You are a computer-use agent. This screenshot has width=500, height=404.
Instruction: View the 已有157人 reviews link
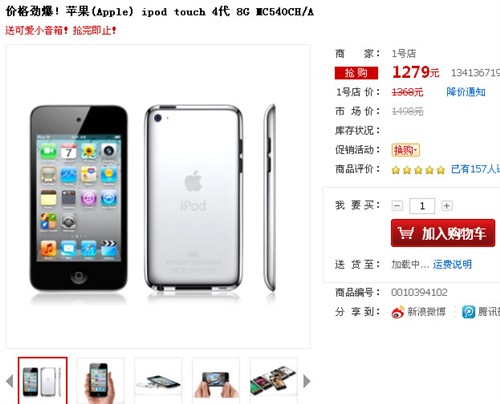pyautogui.click(x=476, y=169)
